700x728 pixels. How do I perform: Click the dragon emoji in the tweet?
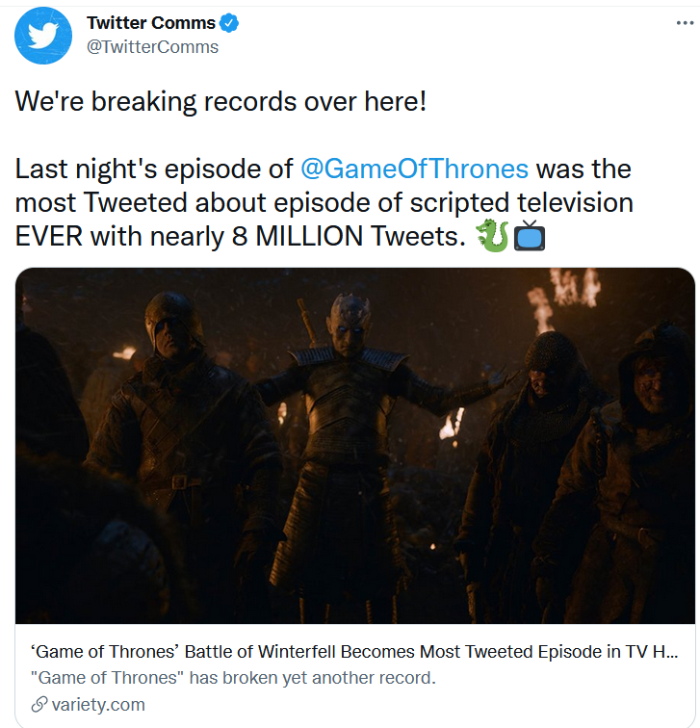491,236
